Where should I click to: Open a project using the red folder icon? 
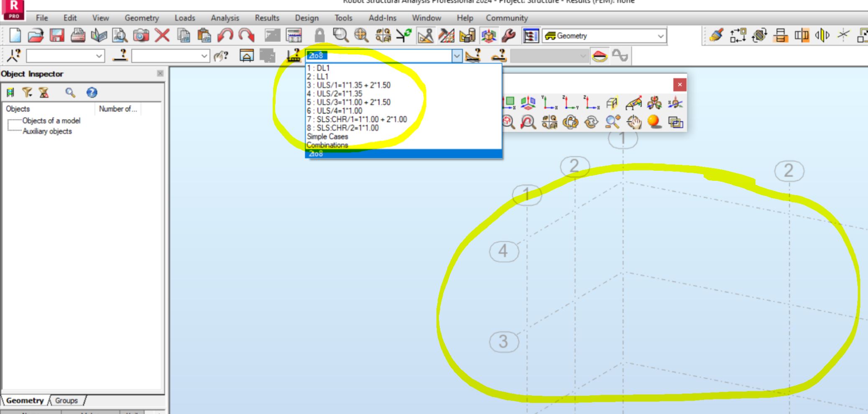tap(36, 36)
